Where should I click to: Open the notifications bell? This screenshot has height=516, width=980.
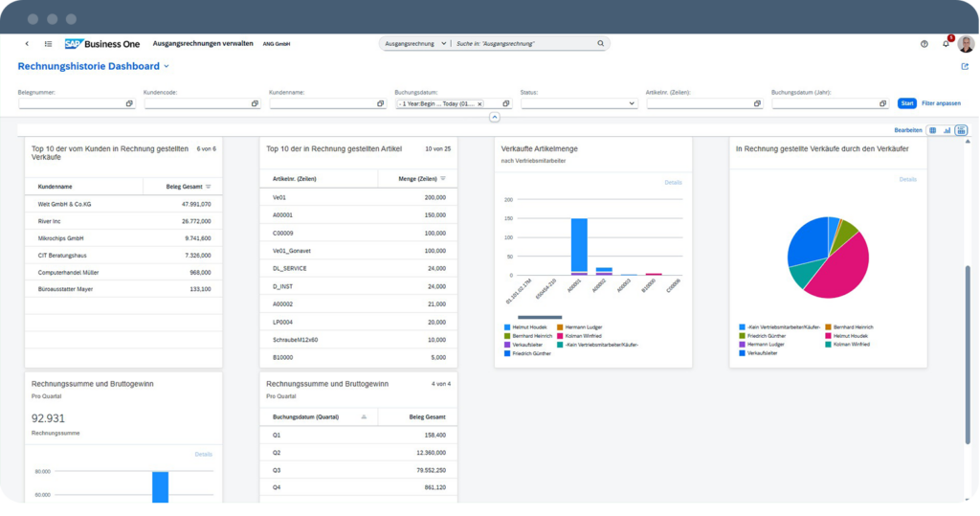[x=946, y=44]
